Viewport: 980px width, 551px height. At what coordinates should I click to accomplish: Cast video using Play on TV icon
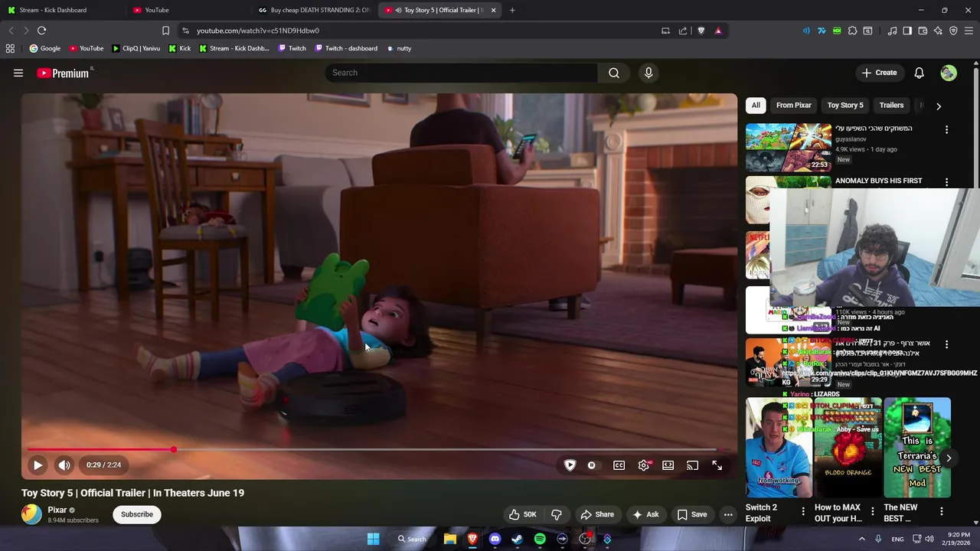click(692, 465)
